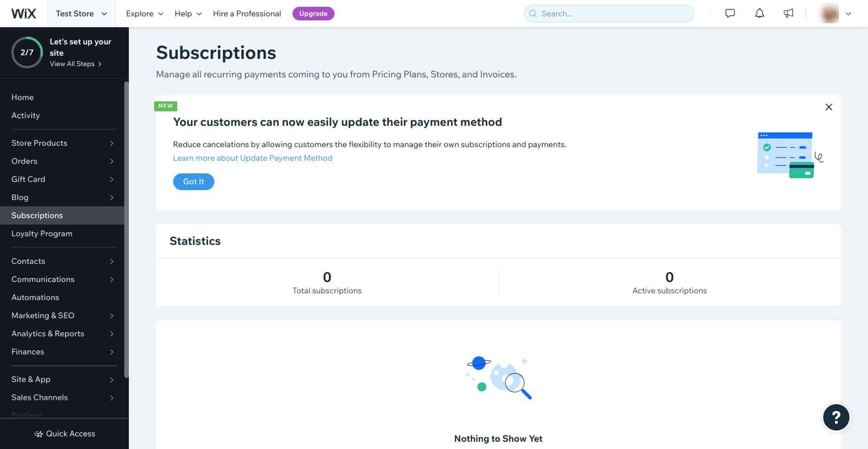Dismiss the payment method banner
The image size is (868, 449).
(829, 107)
